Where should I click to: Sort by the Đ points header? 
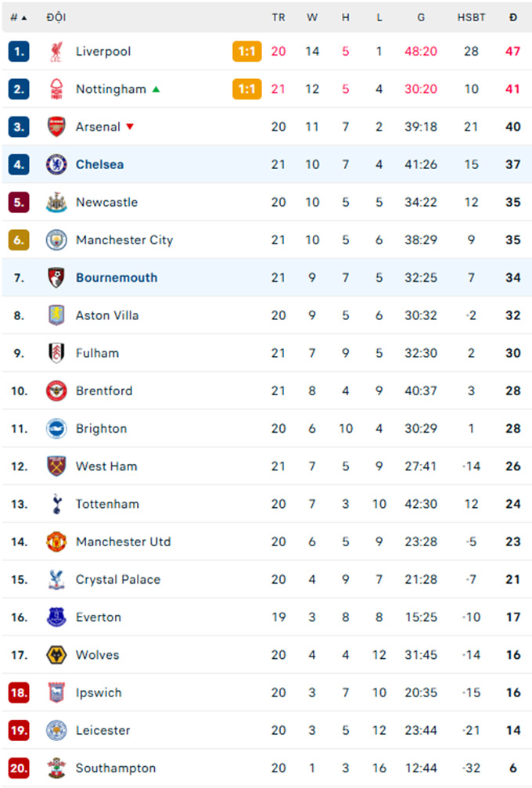tap(513, 17)
